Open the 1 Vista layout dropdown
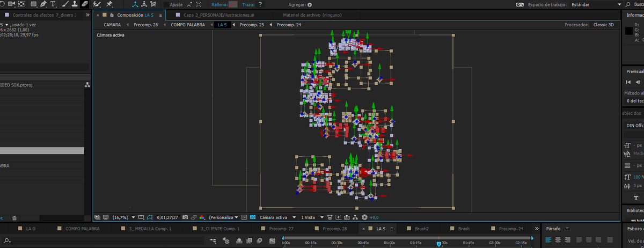Viewport: 644px width, 248px height. [x=312, y=217]
